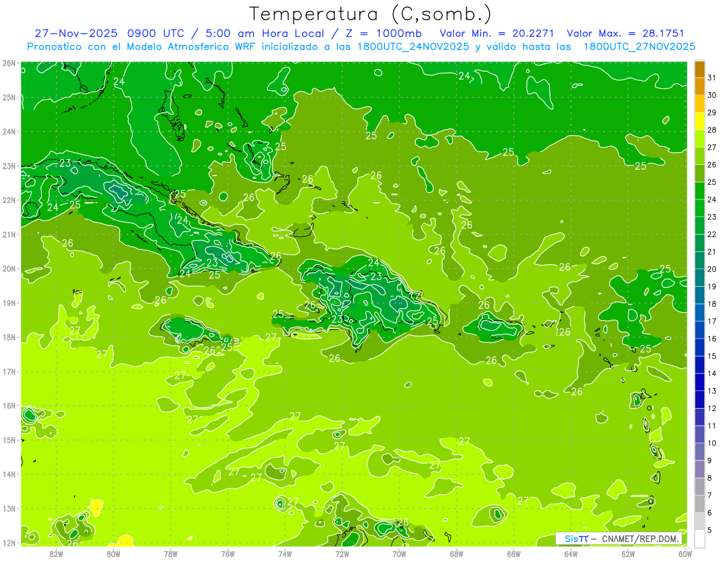728x562 pixels.
Task: Click the '20N' latitude axis label
Action: point(8,269)
